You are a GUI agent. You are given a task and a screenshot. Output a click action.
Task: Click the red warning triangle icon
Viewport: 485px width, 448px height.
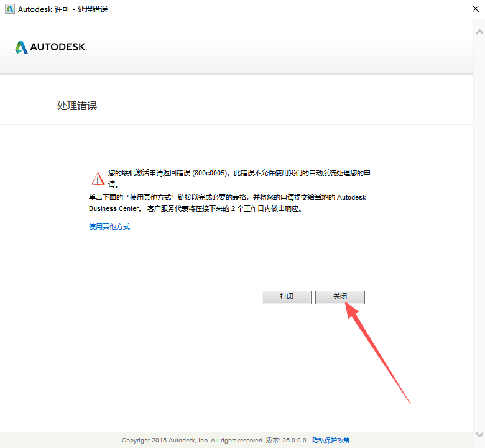(x=98, y=179)
